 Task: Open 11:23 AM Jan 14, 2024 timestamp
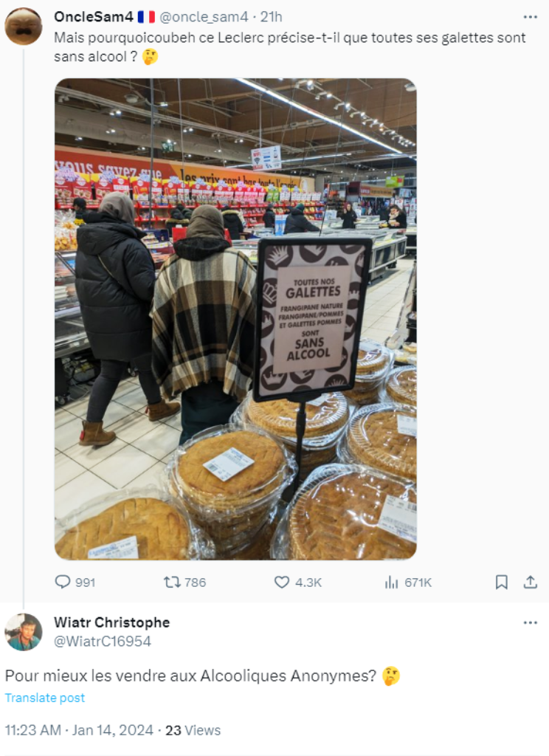(79, 730)
